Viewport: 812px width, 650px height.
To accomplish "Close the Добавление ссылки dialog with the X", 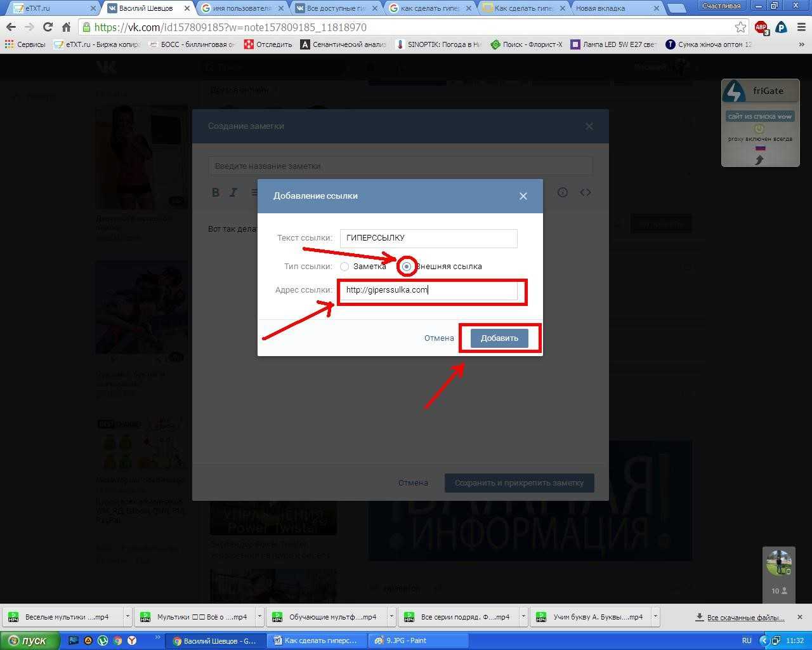I will pos(523,196).
